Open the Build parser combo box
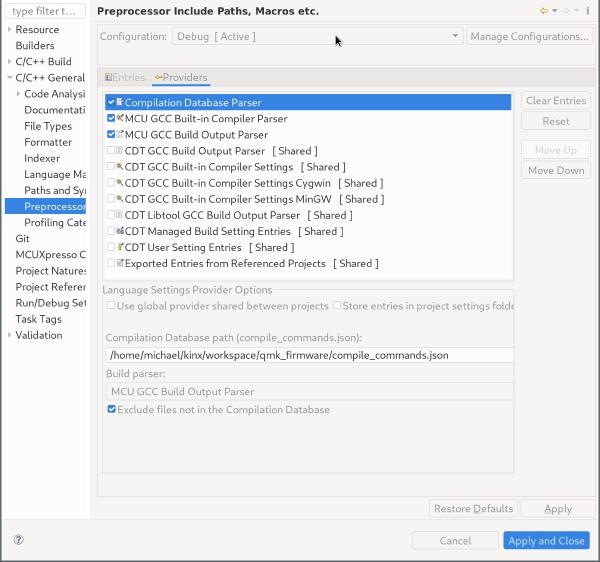This screenshot has width=600, height=562. pyautogui.click(x=309, y=391)
